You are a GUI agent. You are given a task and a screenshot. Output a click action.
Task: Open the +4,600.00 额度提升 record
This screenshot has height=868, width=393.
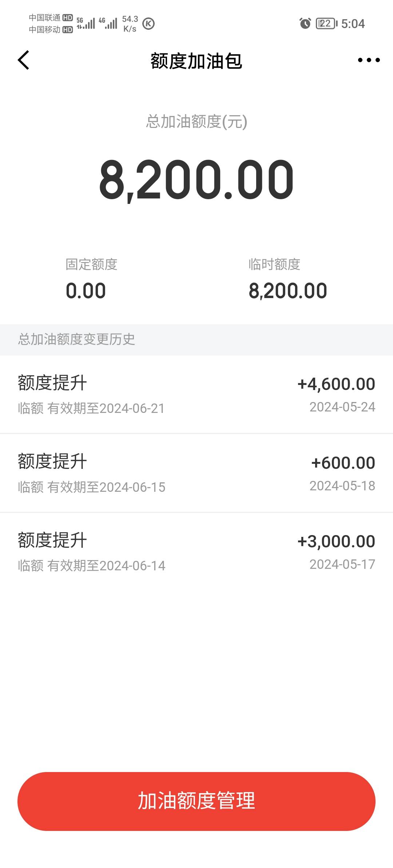[196, 395]
